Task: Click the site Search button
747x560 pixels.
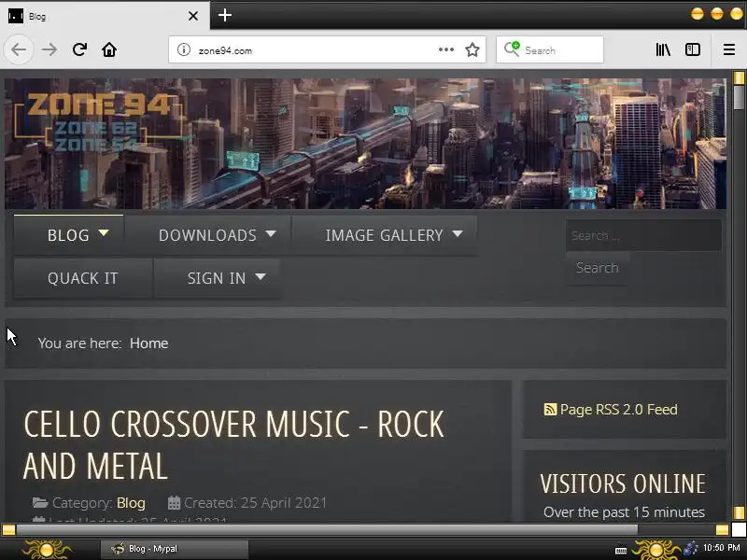Action: pos(597,268)
